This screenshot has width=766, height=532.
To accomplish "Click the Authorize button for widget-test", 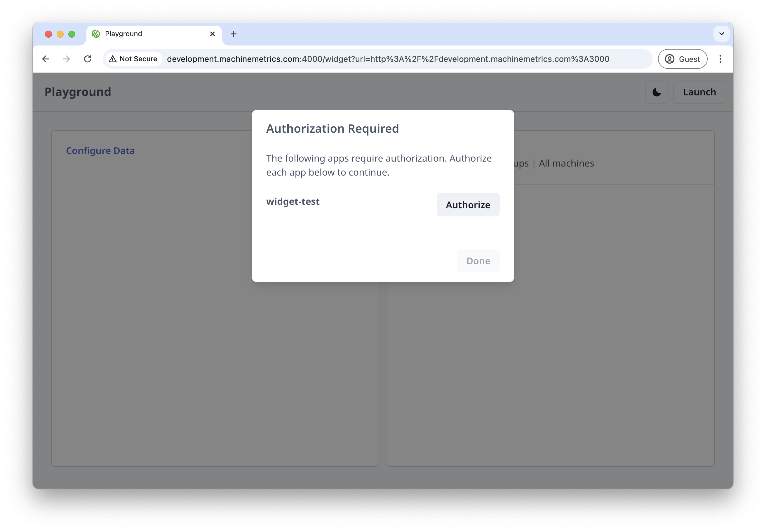I will tap(468, 205).
